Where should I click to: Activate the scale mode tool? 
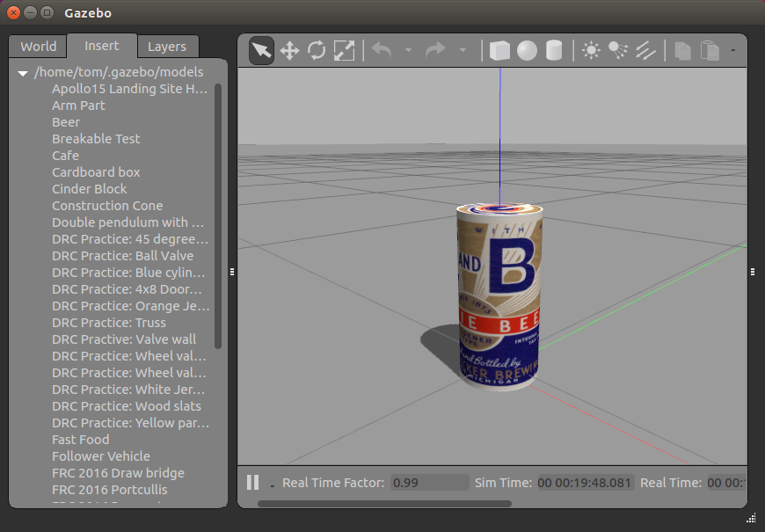click(344, 51)
